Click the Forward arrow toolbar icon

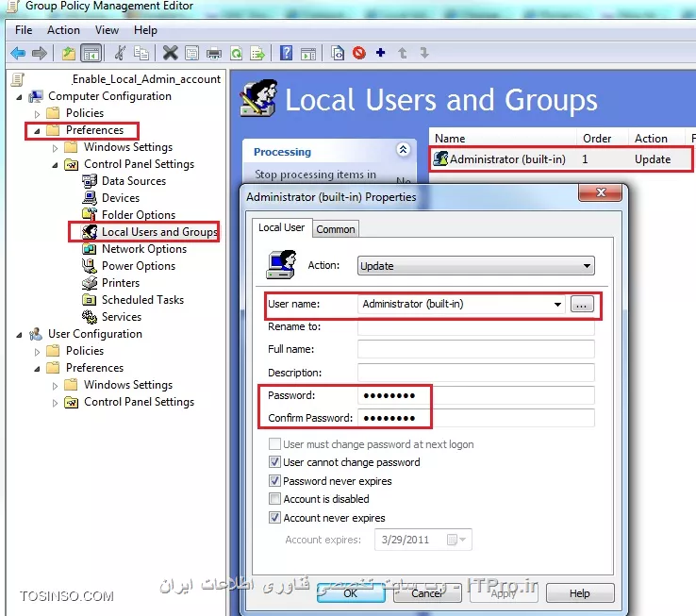pyautogui.click(x=40, y=53)
